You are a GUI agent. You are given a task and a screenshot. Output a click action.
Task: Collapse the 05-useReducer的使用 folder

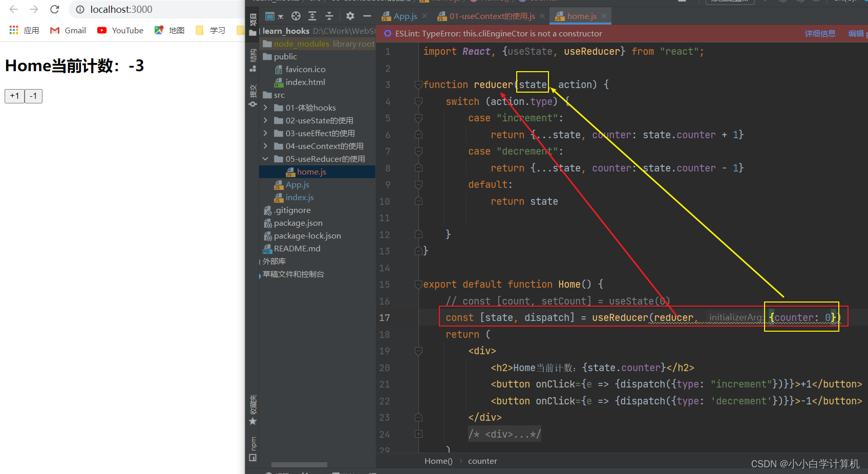click(265, 159)
